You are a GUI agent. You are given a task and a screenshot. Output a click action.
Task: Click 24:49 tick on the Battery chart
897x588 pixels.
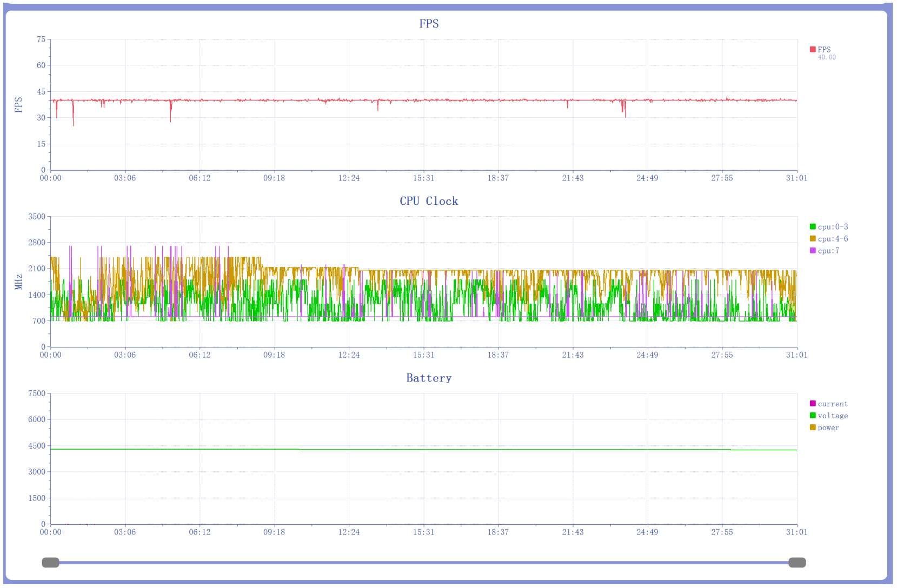pos(647,532)
